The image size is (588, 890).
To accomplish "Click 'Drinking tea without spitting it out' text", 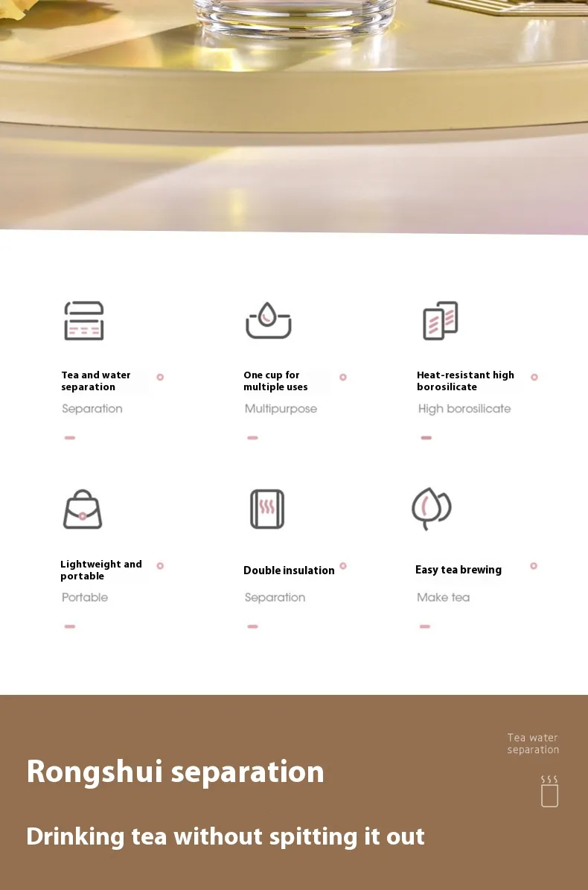I will (225, 836).
